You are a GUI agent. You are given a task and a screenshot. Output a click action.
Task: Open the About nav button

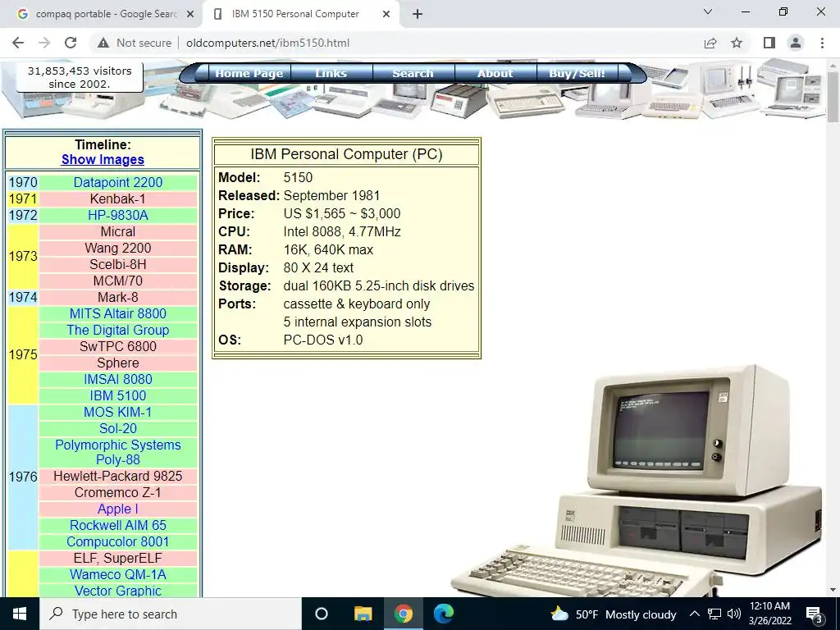point(495,73)
